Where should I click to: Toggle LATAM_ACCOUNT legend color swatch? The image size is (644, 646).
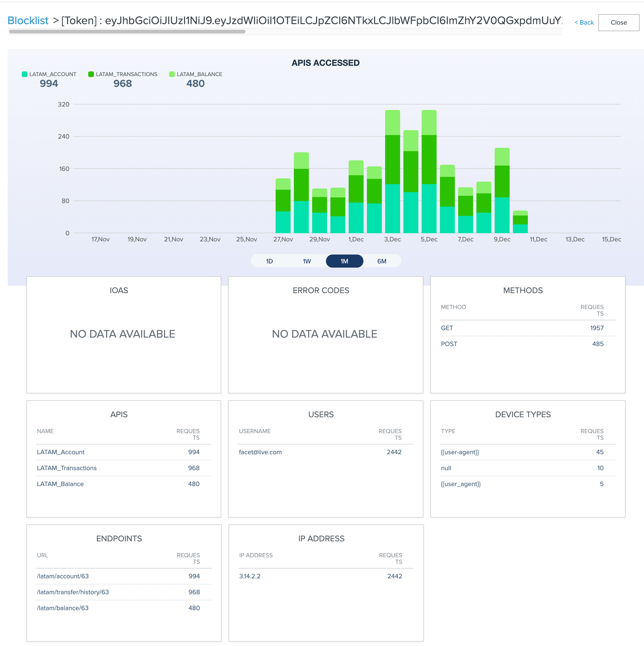pyautogui.click(x=24, y=74)
